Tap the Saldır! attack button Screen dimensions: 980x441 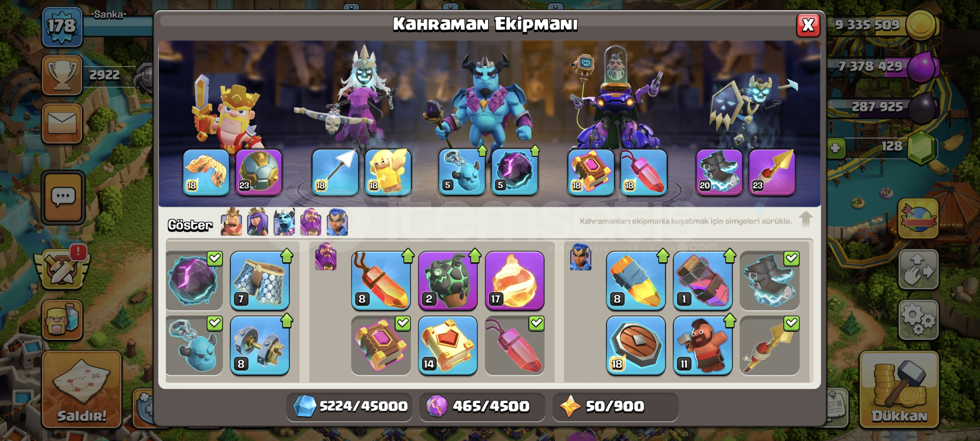pyautogui.click(x=82, y=389)
